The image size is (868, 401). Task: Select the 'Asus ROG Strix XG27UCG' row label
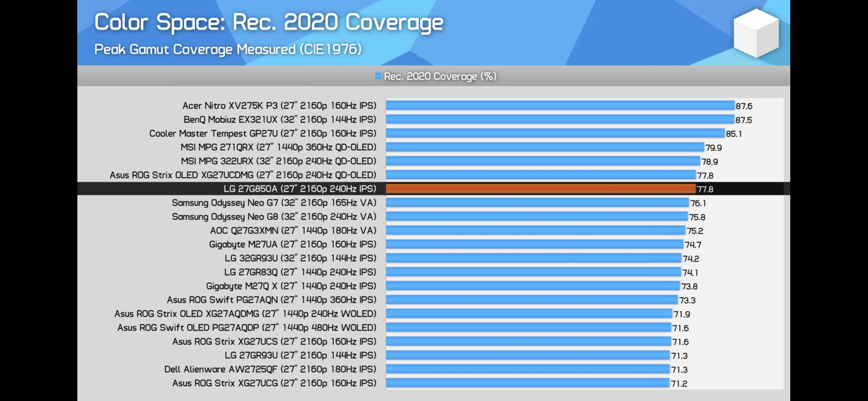(x=274, y=383)
